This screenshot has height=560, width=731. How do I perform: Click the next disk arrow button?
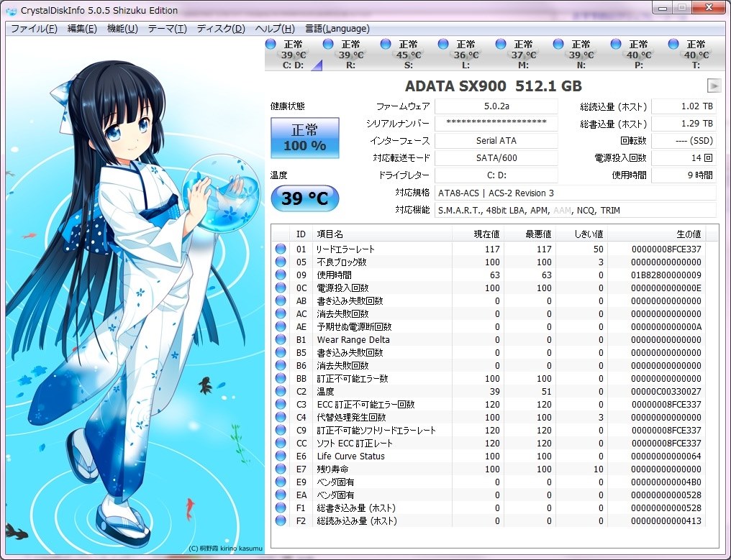click(714, 86)
